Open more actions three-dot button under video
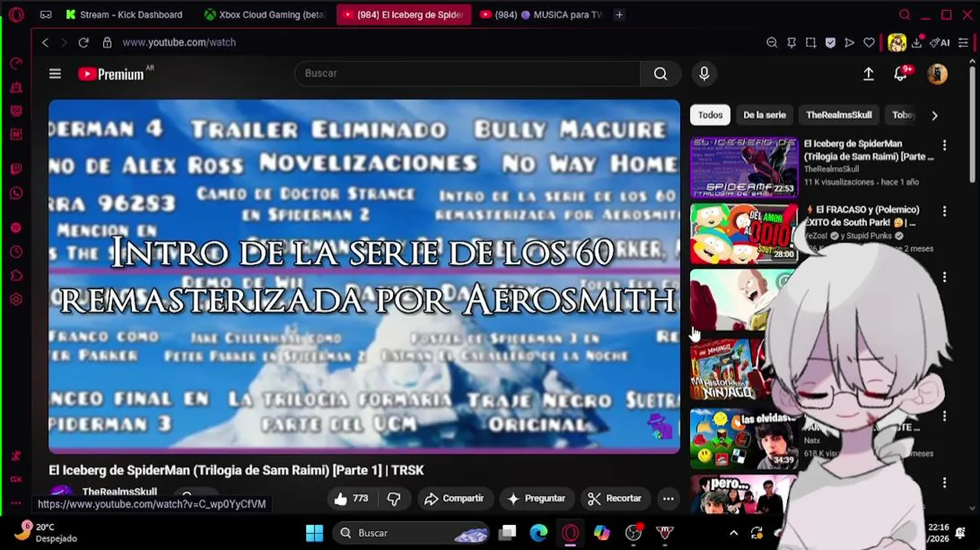The width and height of the screenshot is (980, 550). (x=668, y=498)
